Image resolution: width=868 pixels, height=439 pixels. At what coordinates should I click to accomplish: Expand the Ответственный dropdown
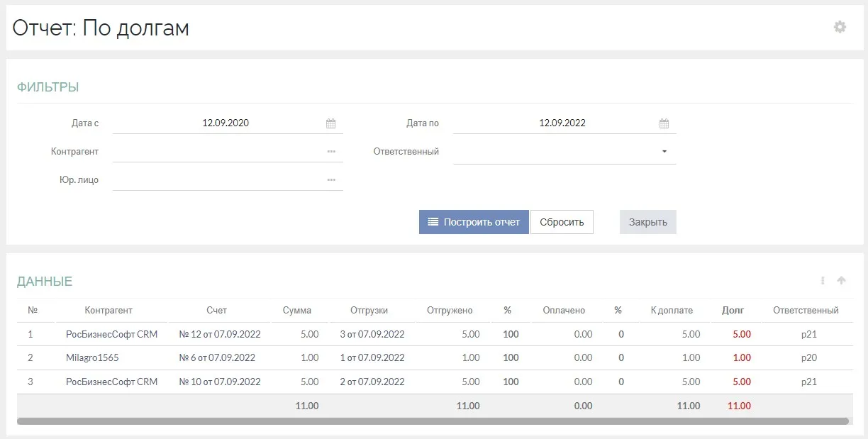pos(664,152)
